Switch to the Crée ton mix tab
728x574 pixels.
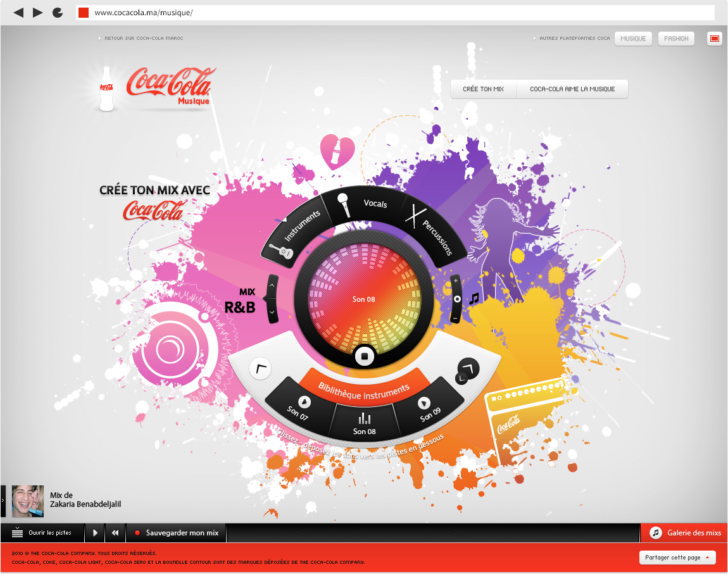pos(483,89)
